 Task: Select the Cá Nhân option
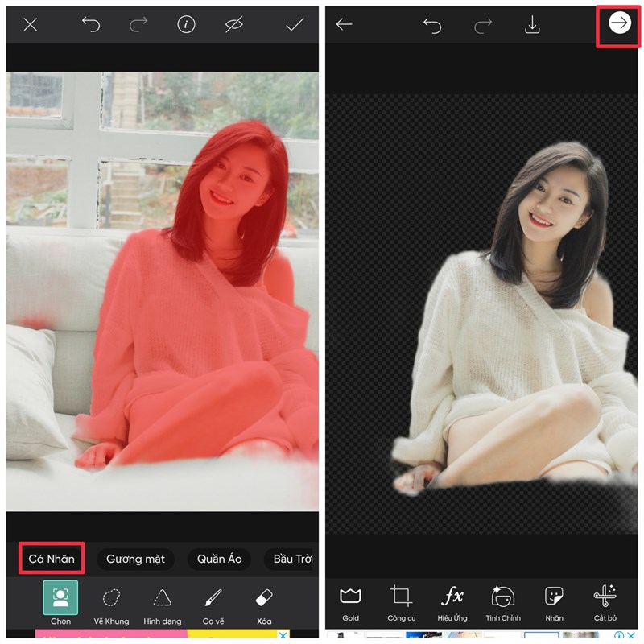click(52, 559)
